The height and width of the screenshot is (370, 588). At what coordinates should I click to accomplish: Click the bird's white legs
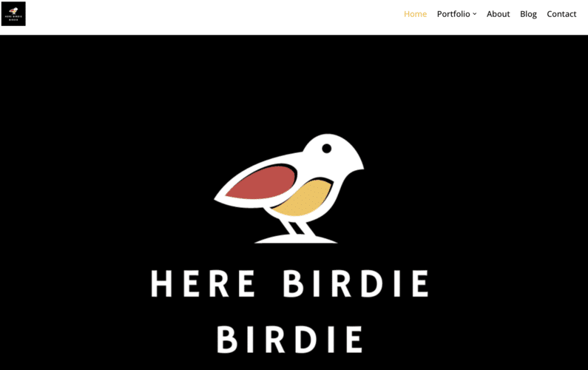coord(297,228)
